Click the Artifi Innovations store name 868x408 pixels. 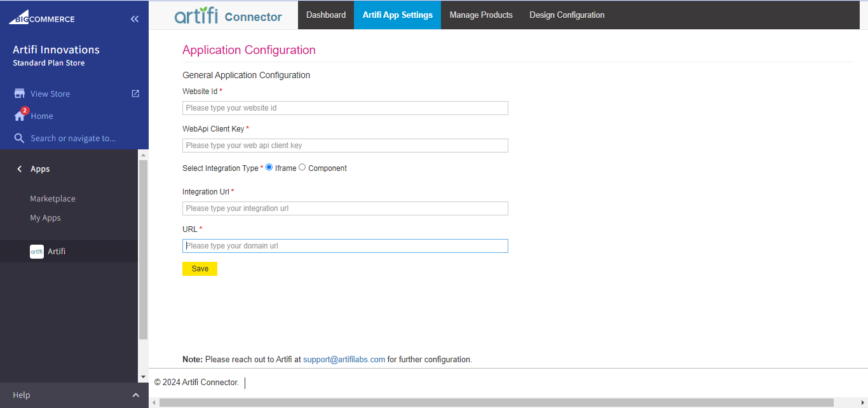pos(56,50)
